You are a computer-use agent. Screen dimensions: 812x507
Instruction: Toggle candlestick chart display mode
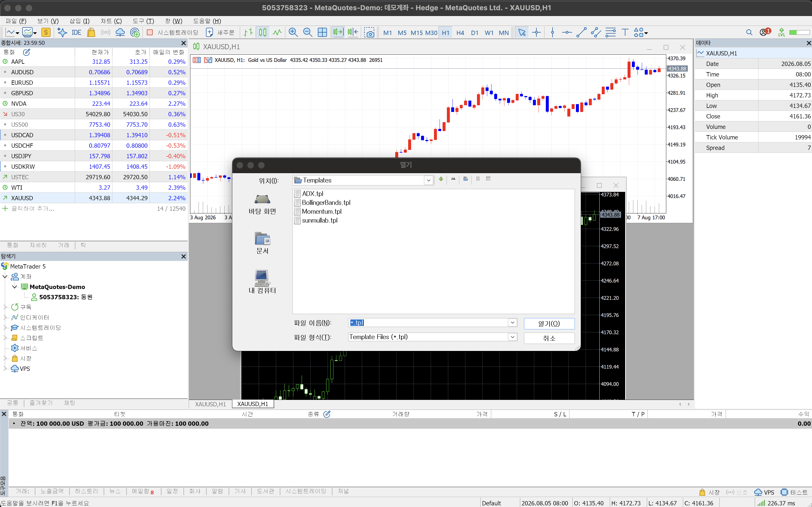[x=263, y=33]
